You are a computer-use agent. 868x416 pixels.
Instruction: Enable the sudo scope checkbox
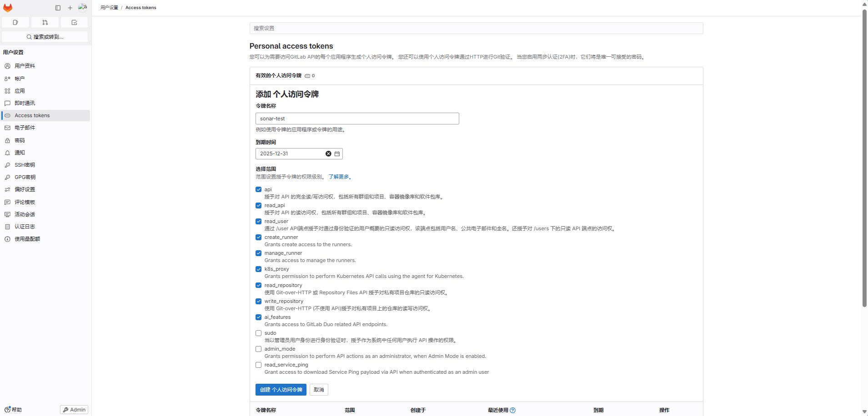258,333
